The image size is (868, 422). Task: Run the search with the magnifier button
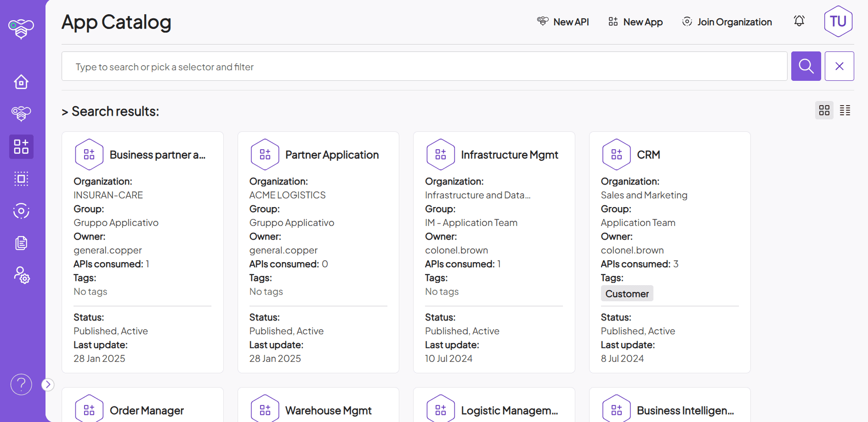click(806, 66)
